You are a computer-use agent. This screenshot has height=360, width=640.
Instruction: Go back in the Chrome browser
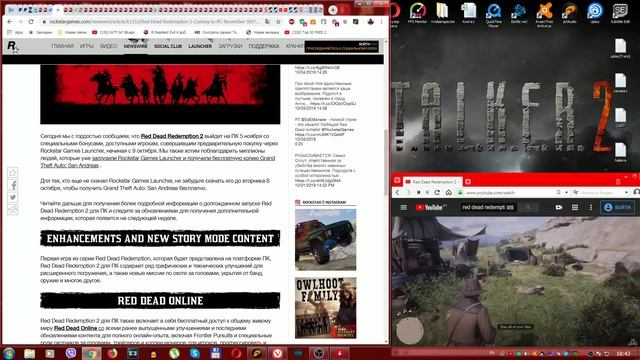(x=9, y=22)
